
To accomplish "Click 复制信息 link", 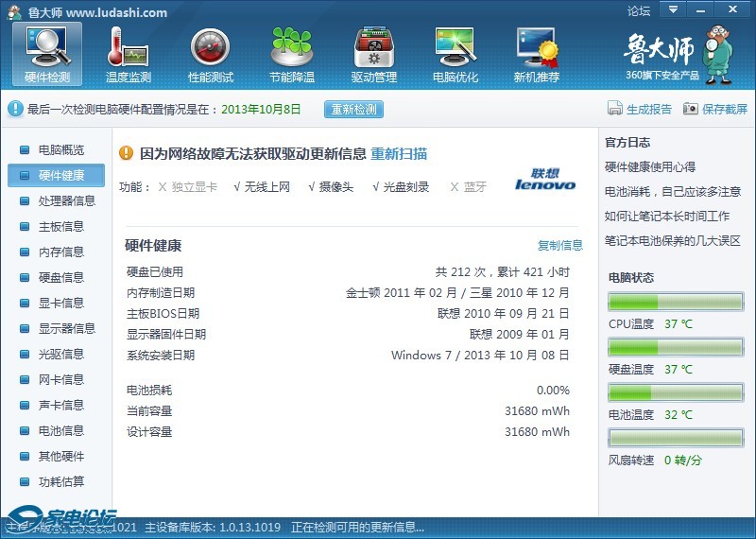I will tap(560, 245).
